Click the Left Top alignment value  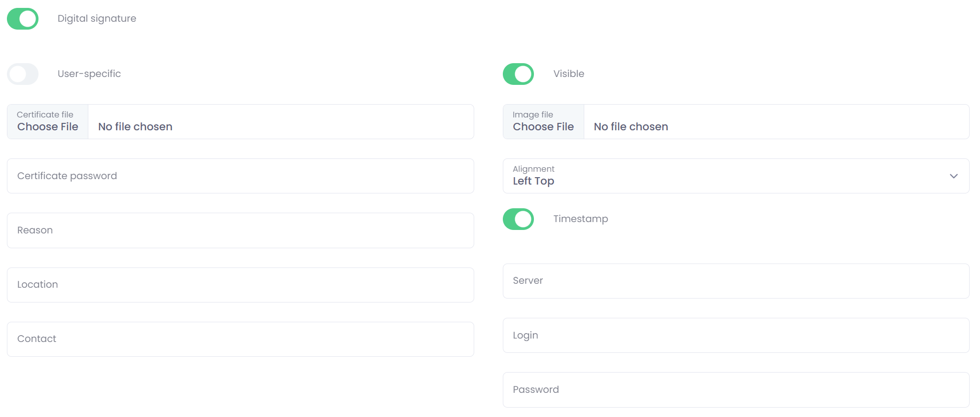(533, 181)
